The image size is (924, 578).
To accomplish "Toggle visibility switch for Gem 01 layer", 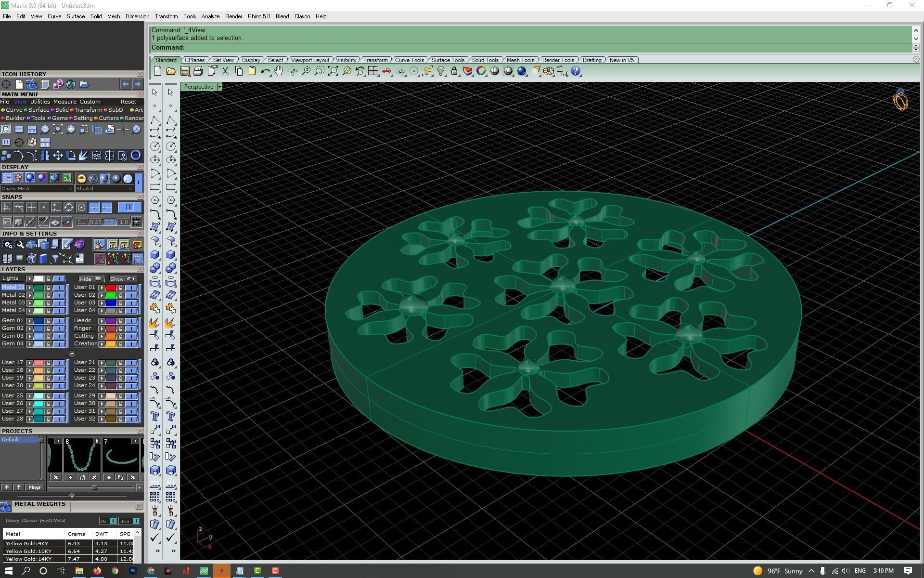I will [x=59, y=321].
